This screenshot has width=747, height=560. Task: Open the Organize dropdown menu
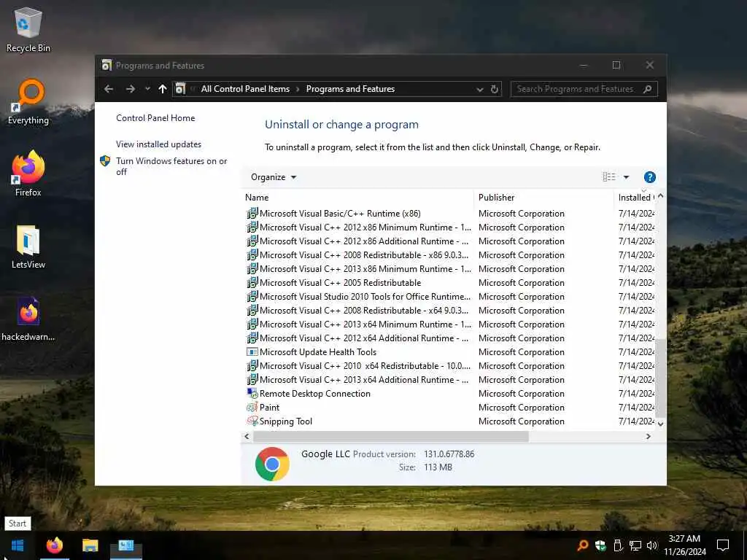coord(273,177)
